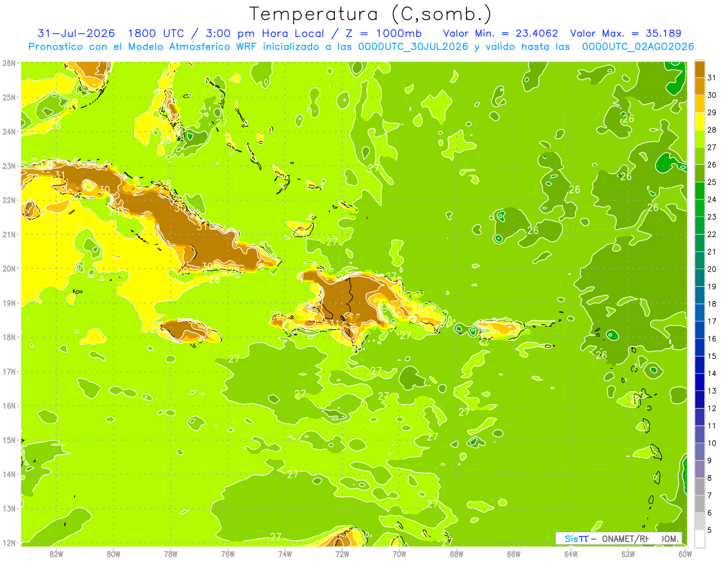Screen dimensions: 728x562
Task: Click the "12N" latitude axis label
Action: tap(9, 543)
